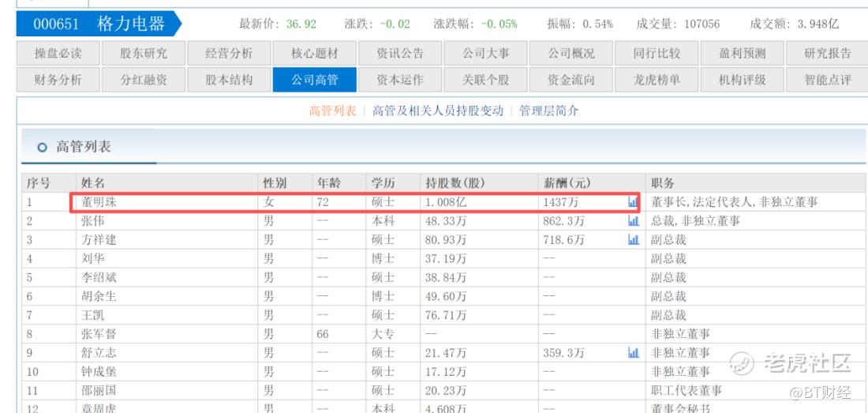
Task: Select the name 邵丽国
Action: pyautogui.click(x=99, y=390)
